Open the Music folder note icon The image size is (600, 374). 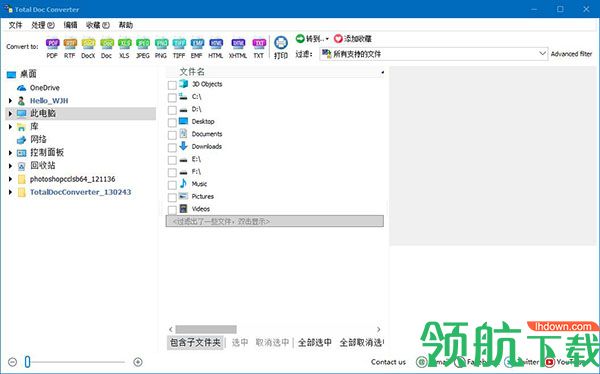[x=184, y=183]
